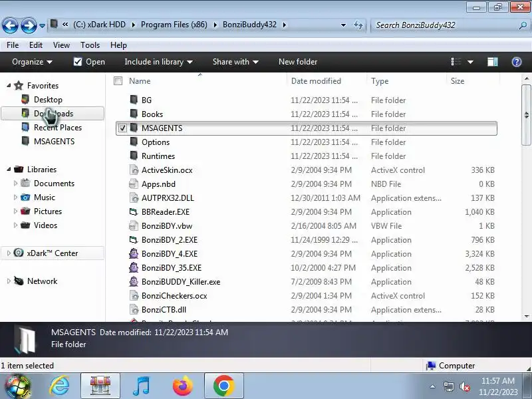Sort by the Name column header
The width and height of the screenshot is (532, 399).
coord(140,81)
